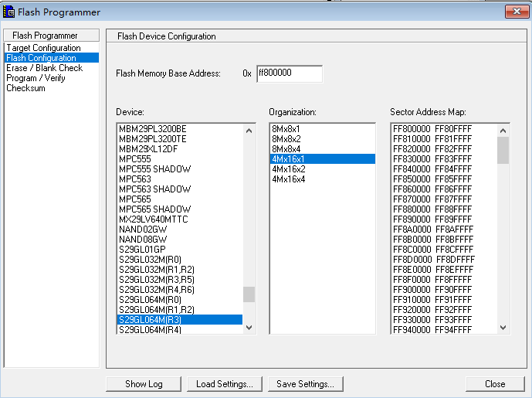Close the Flash Programmer window
The width and height of the screenshot is (532, 398).
pyautogui.click(x=517, y=12)
